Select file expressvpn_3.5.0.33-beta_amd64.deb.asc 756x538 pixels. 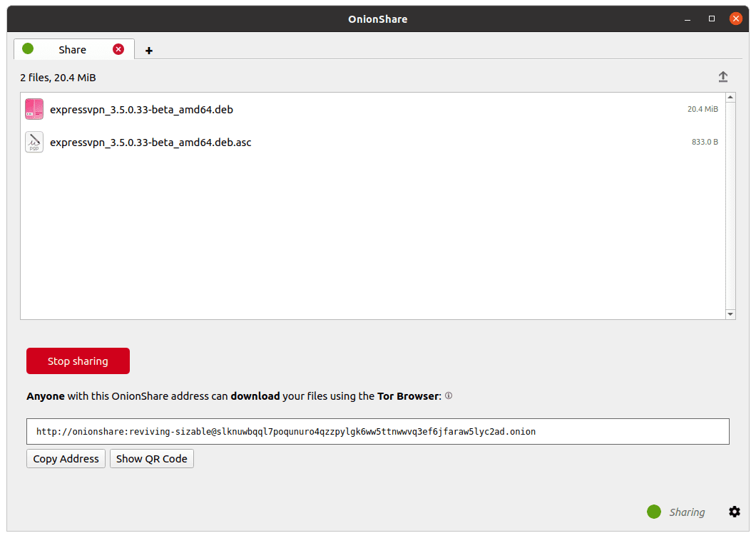(150, 143)
